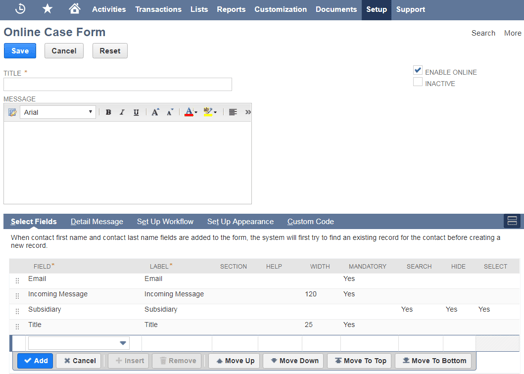
Task: Toggle the subtab layout view icon
Action: pos(512,221)
